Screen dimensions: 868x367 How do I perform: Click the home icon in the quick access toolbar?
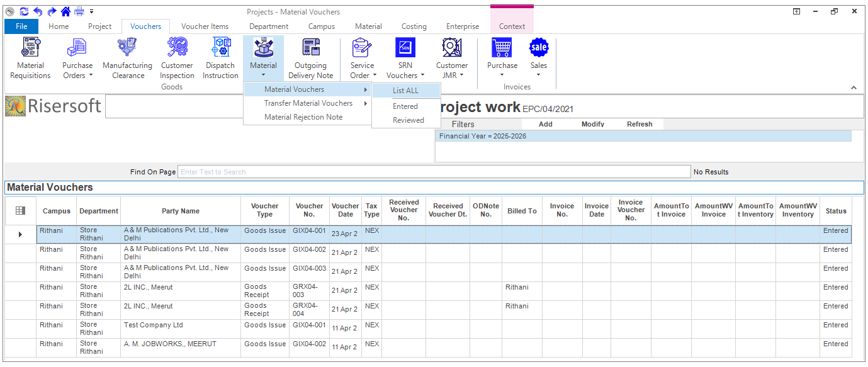coord(65,11)
